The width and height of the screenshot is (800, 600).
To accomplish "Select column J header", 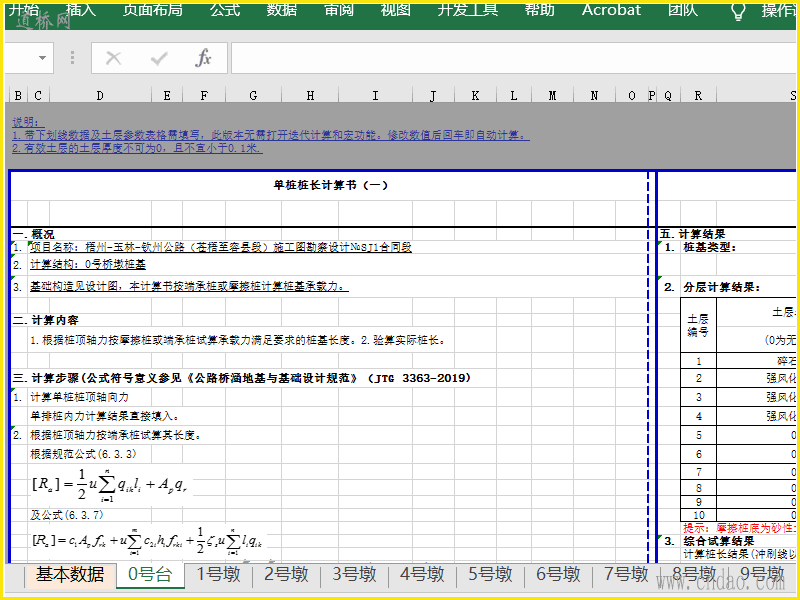I will point(433,95).
